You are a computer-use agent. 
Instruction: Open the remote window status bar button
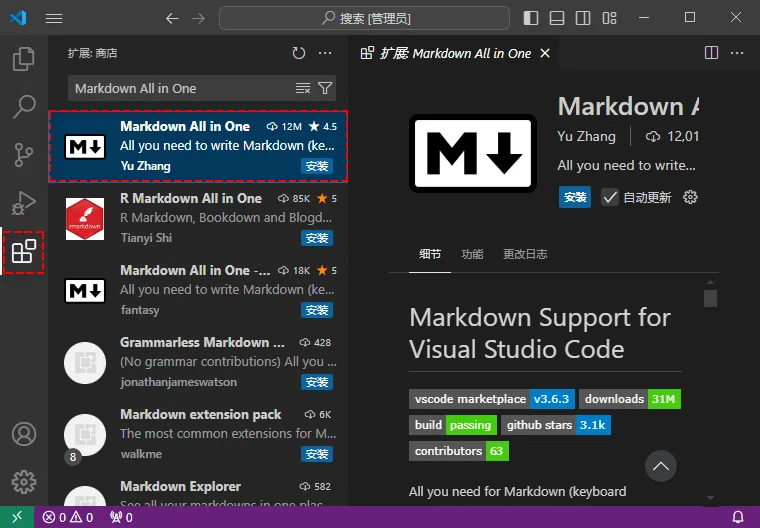pyautogui.click(x=17, y=517)
